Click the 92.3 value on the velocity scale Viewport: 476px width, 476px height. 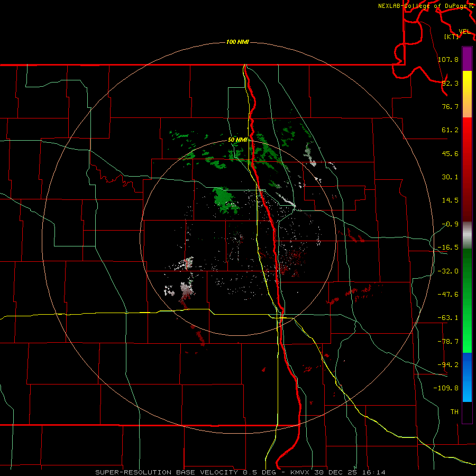click(450, 83)
